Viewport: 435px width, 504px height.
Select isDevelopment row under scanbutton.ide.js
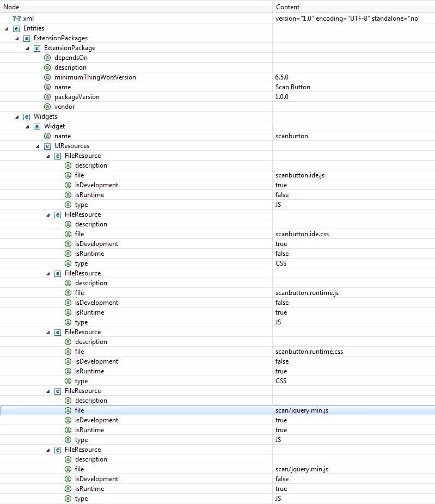click(x=217, y=185)
